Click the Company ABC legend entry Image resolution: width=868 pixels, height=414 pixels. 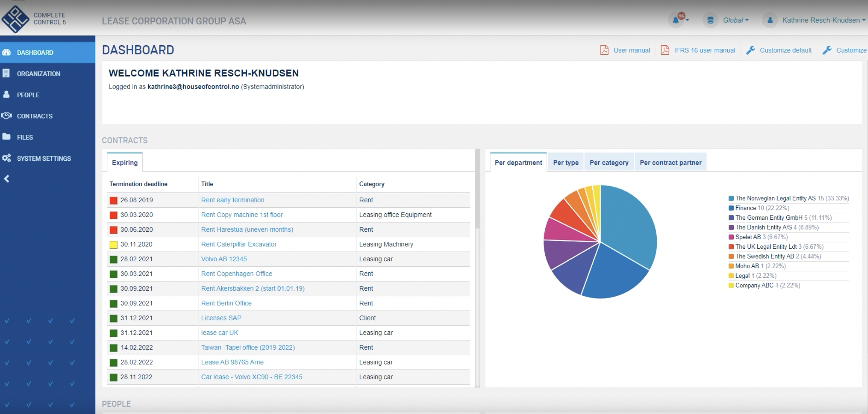tap(764, 285)
